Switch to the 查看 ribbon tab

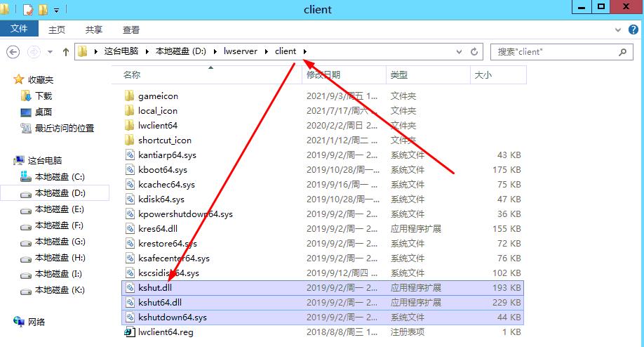point(131,30)
